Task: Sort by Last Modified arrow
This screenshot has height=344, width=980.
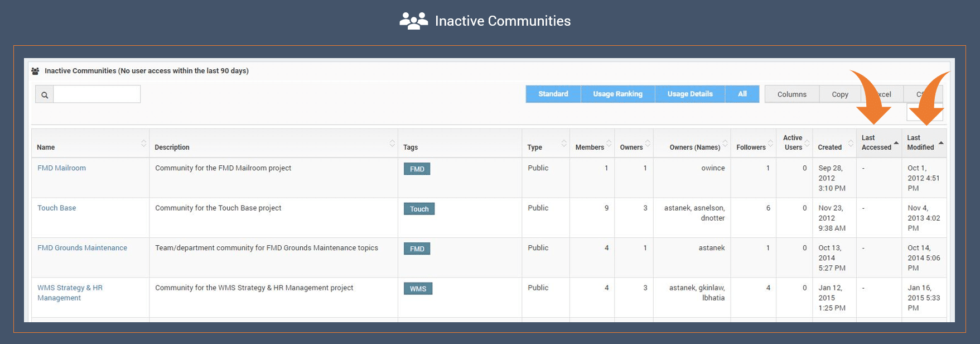Action: point(941,144)
